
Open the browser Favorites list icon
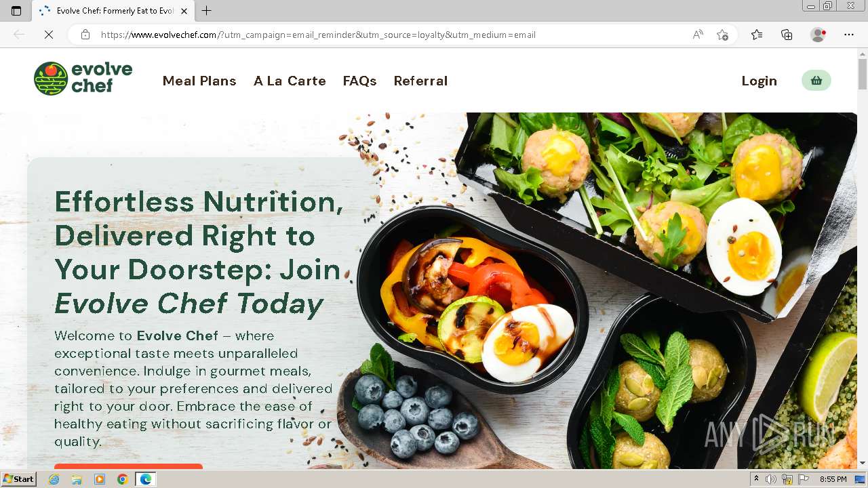757,35
